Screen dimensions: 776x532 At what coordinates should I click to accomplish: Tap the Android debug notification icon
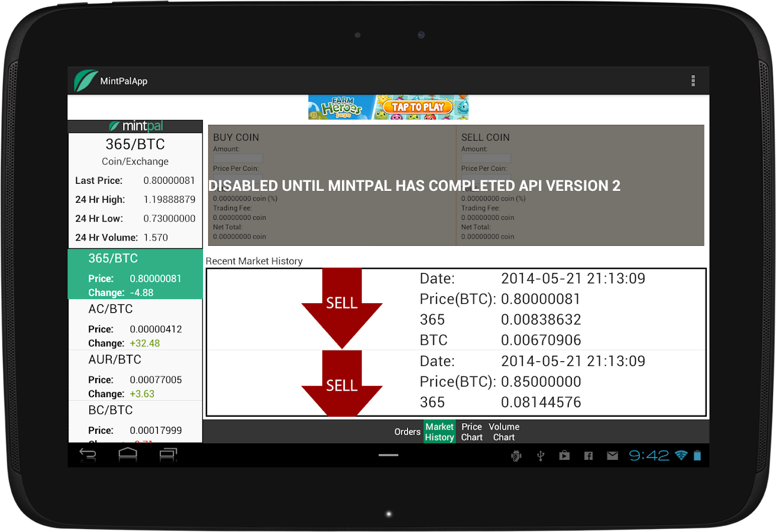pos(516,456)
